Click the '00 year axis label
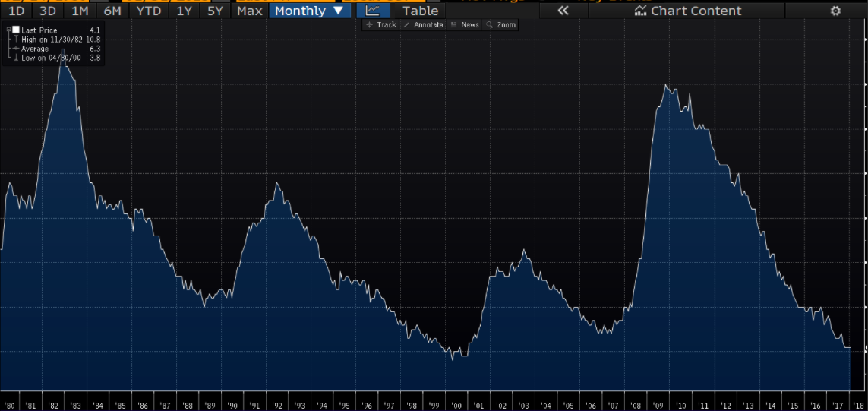 coord(456,406)
